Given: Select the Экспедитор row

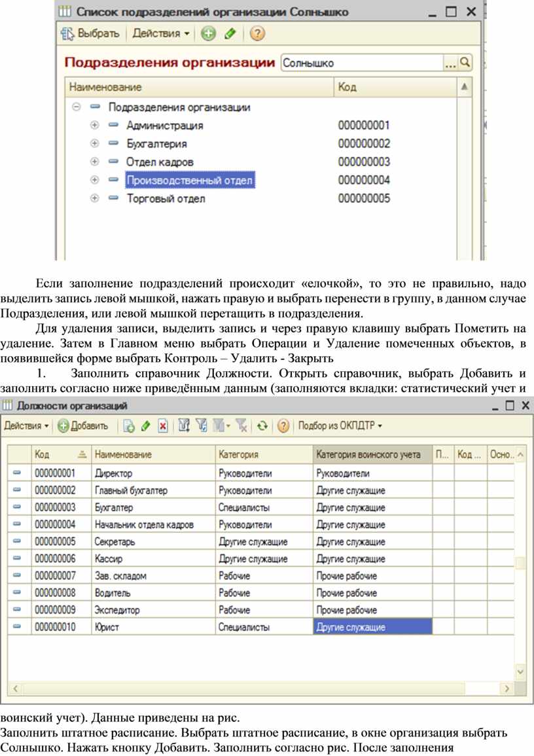Looking at the screenshot, I should 260,610.
